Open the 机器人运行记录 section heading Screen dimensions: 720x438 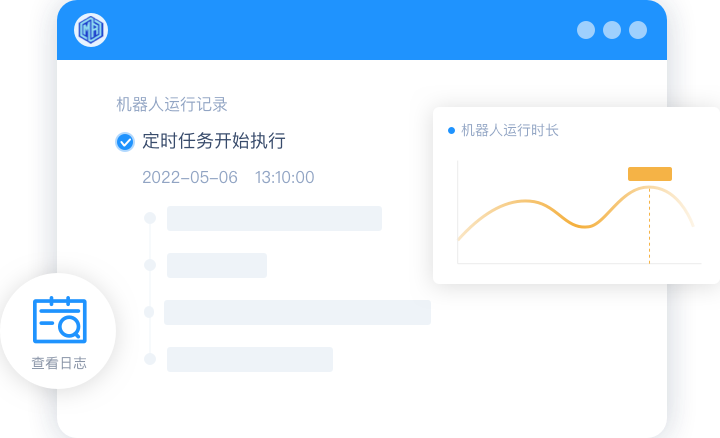point(172,104)
